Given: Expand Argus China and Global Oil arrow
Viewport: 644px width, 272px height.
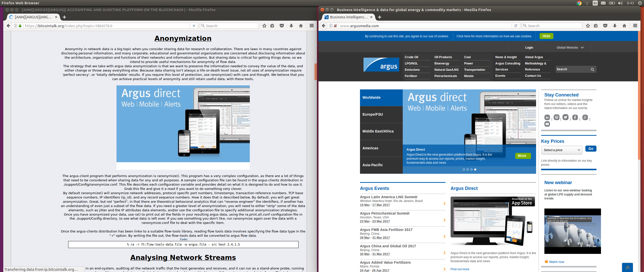Looking at the screenshot, I should point(445,253).
